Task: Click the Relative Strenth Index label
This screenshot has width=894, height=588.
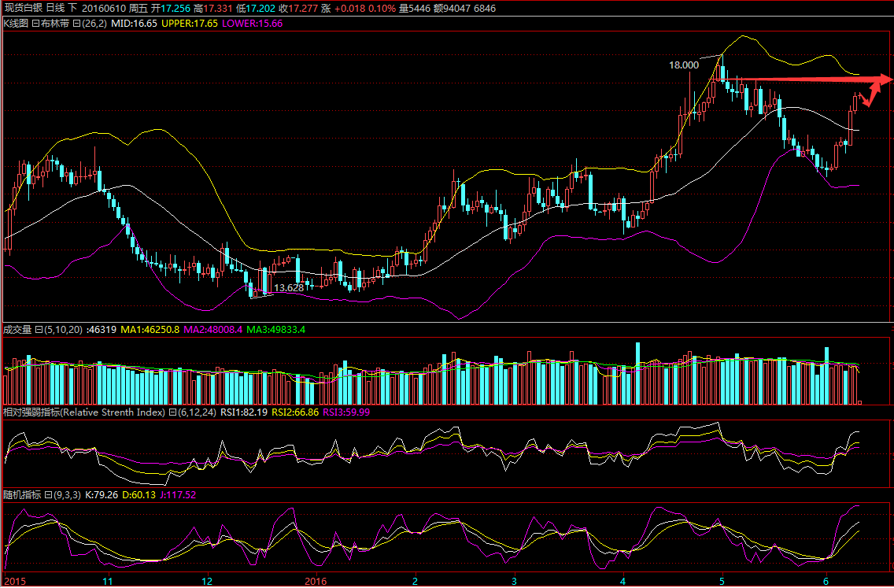Action: point(105,412)
